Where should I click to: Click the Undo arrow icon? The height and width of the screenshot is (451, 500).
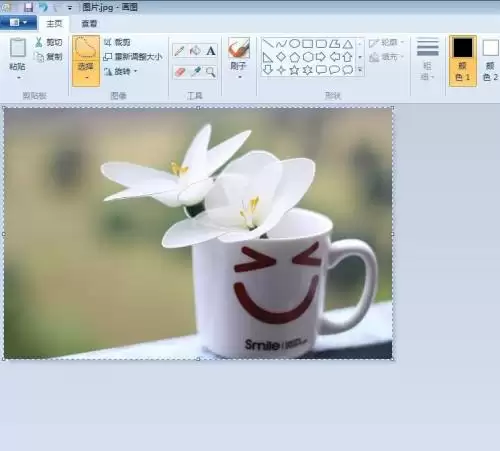point(43,7)
